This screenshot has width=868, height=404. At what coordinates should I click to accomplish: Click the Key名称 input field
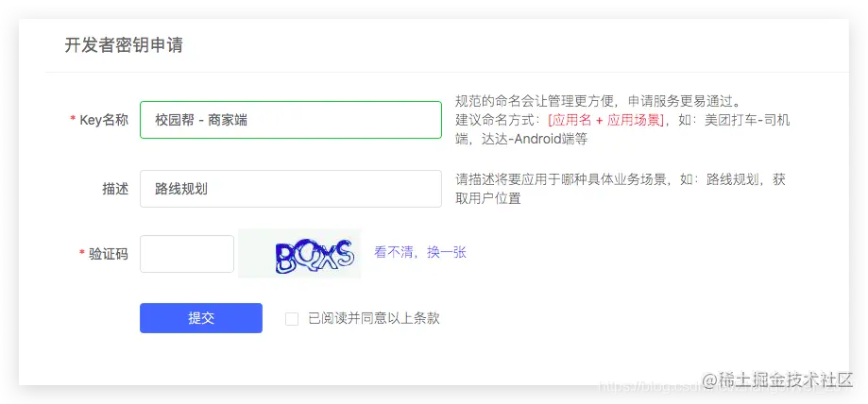291,120
